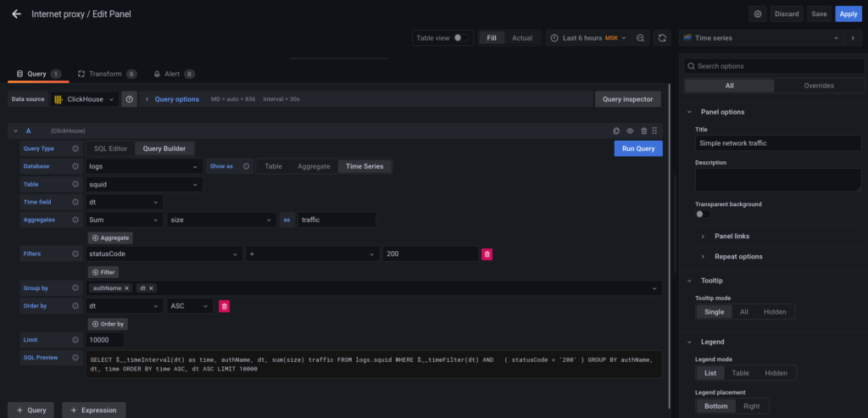The image size is (868, 418).
Task: Remove authName group by tag
Action: tap(127, 288)
